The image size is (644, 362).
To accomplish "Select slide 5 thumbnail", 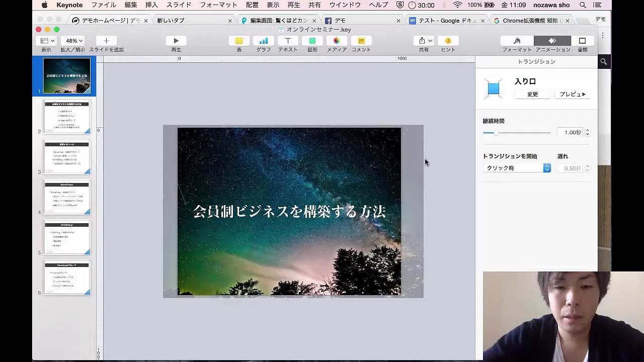I will click(66, 237).
